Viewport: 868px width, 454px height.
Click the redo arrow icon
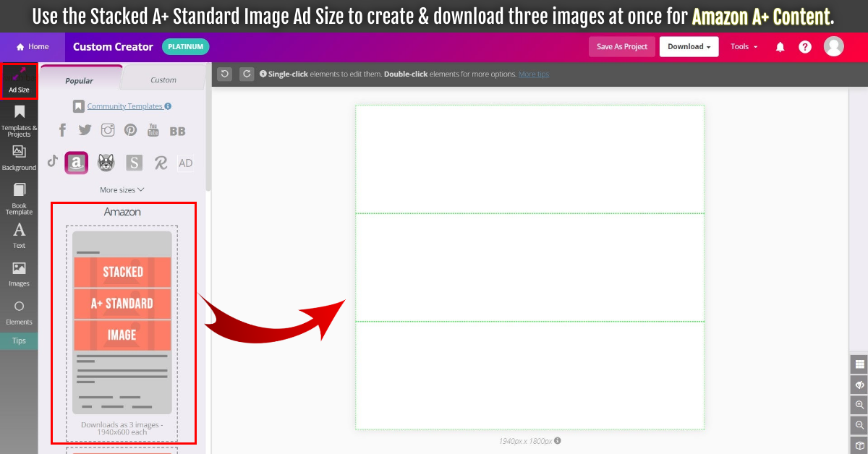pos(247,74)
